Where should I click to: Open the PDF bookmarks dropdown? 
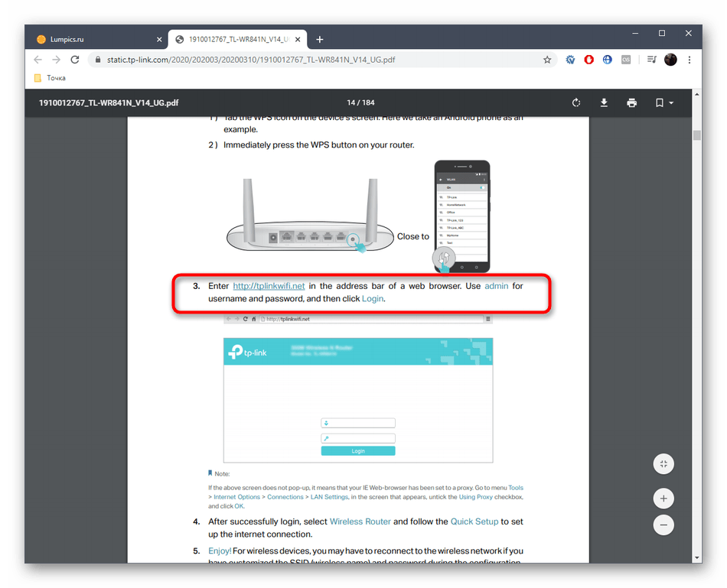664,102
